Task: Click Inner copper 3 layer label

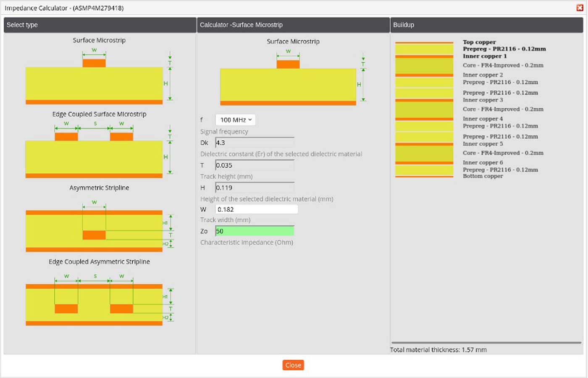Action: [483, 100]
